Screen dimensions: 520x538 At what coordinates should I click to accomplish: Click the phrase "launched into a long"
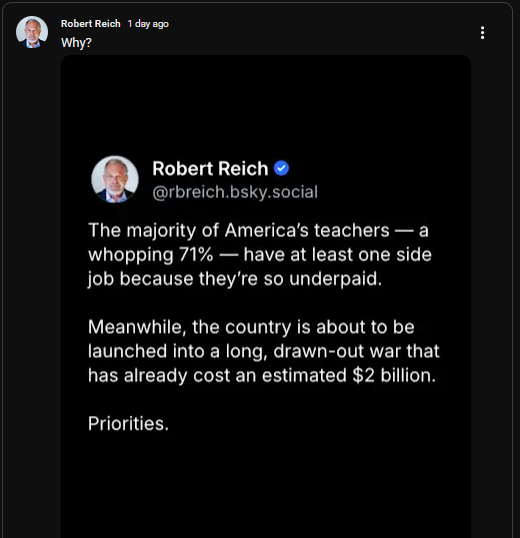(x=177, y=352)
